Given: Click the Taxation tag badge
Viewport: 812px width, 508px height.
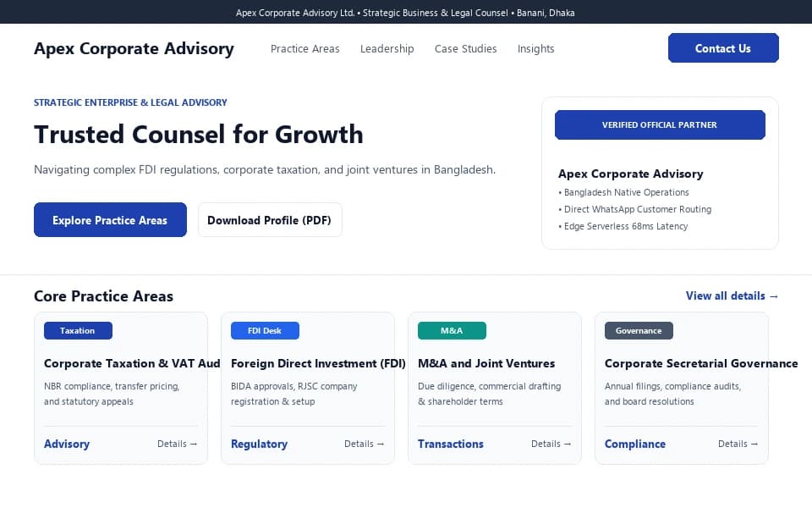Looking at the screenshot, I should [x=78, y=331].
